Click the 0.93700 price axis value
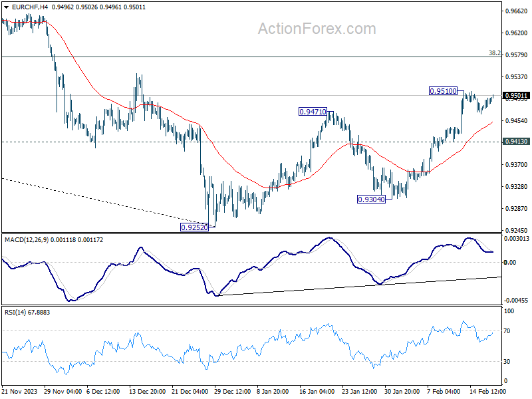The width and height of the screenshot is (532, 399). click(x=517, y=164)
